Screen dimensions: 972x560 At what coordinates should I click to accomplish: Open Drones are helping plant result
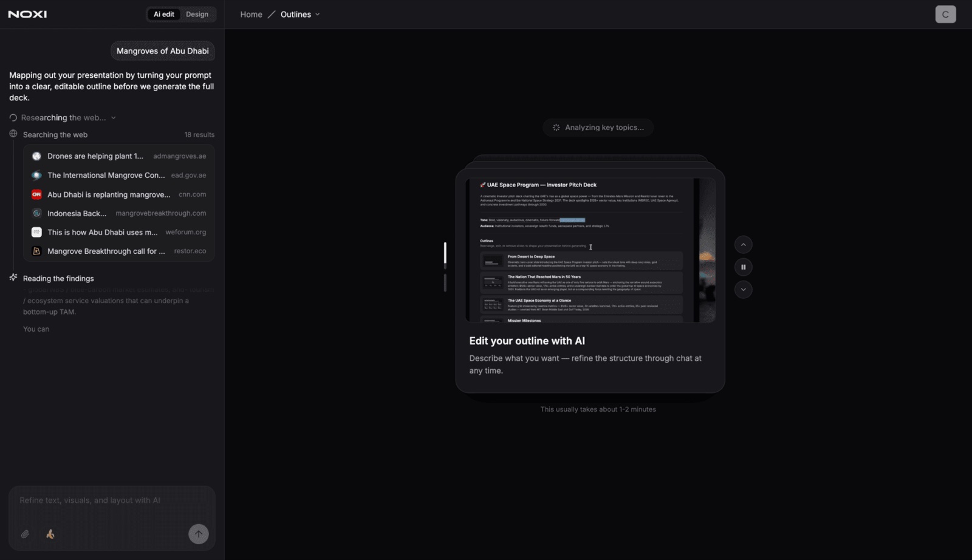[119, 156]
